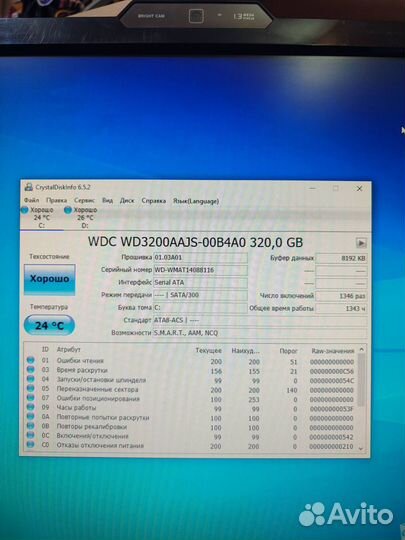Viewport: 405px width, 540px height.
Task: Open the Вид menu
Action: [107, 200]
